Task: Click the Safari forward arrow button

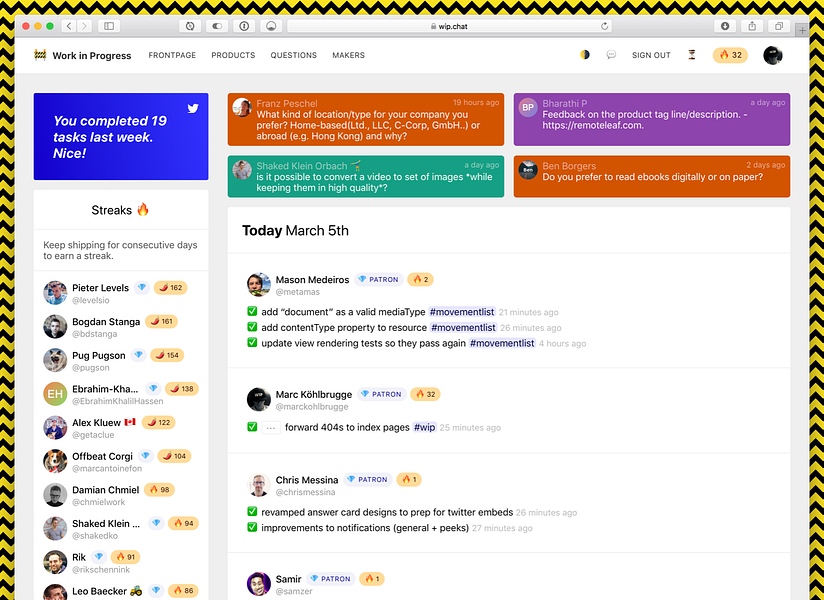Action: (84, 26)
